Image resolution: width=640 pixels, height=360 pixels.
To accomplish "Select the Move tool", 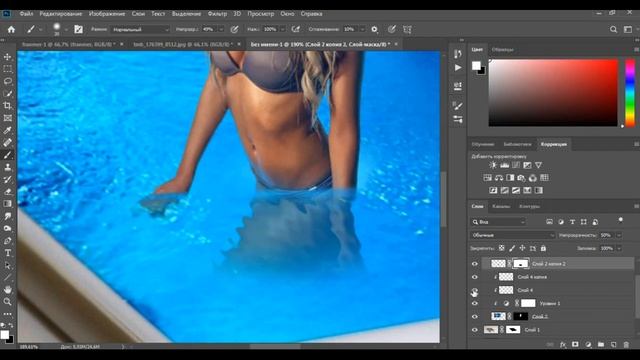I will [7, 57].
